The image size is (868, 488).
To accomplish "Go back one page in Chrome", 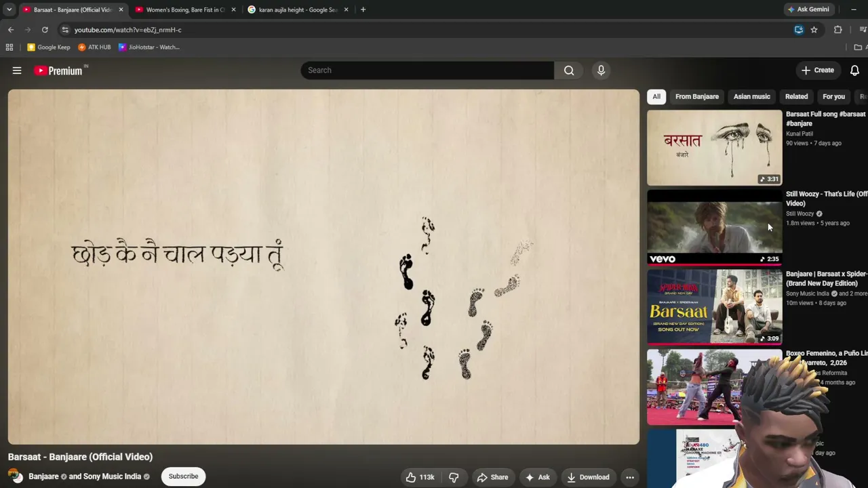I will coord(11,30).
